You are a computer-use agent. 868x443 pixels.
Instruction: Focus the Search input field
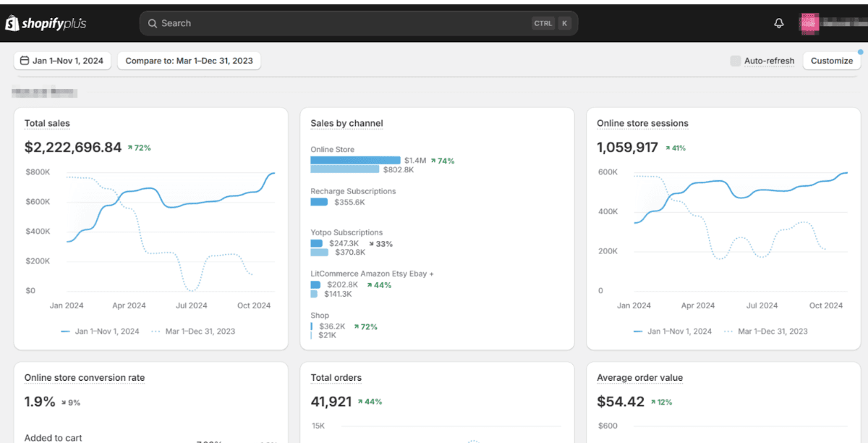coord(359,23)
